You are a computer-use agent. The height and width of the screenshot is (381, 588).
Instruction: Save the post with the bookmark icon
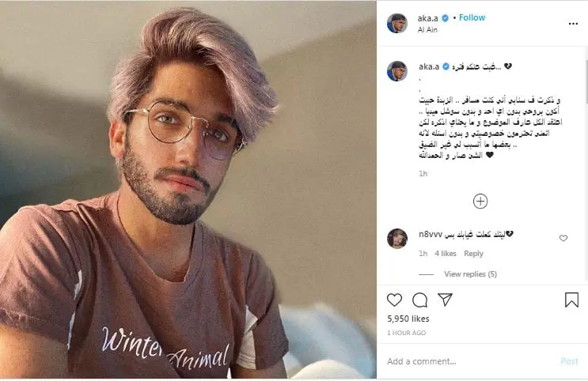click(571, 300)
